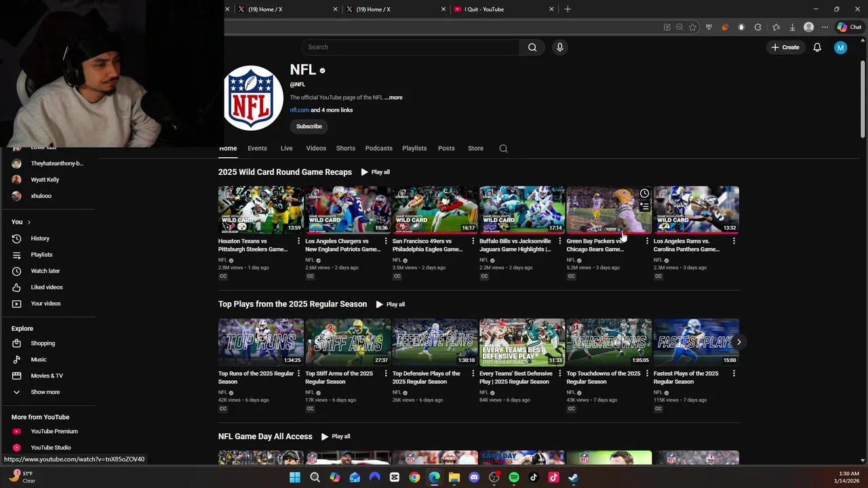
Task: Open the account avatar menu
Action: pos(840,47)
